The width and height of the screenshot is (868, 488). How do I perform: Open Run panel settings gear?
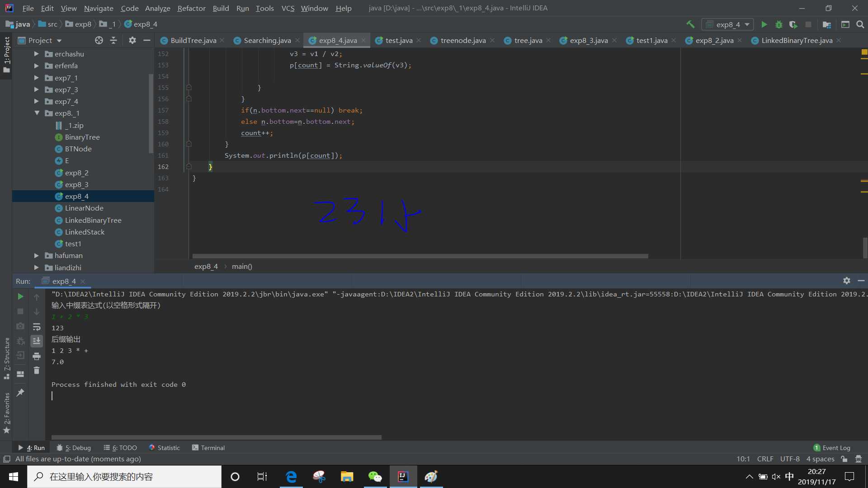pos(847,281)
